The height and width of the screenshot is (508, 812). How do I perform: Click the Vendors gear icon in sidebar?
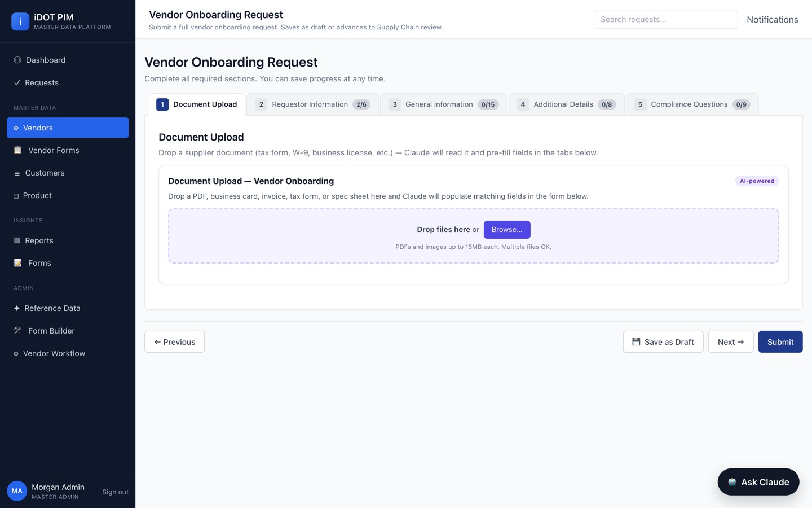16,128
